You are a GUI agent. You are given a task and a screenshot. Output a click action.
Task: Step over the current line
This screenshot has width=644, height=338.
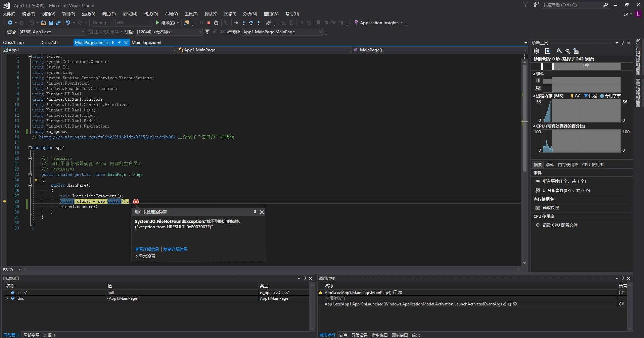[251, 22]
